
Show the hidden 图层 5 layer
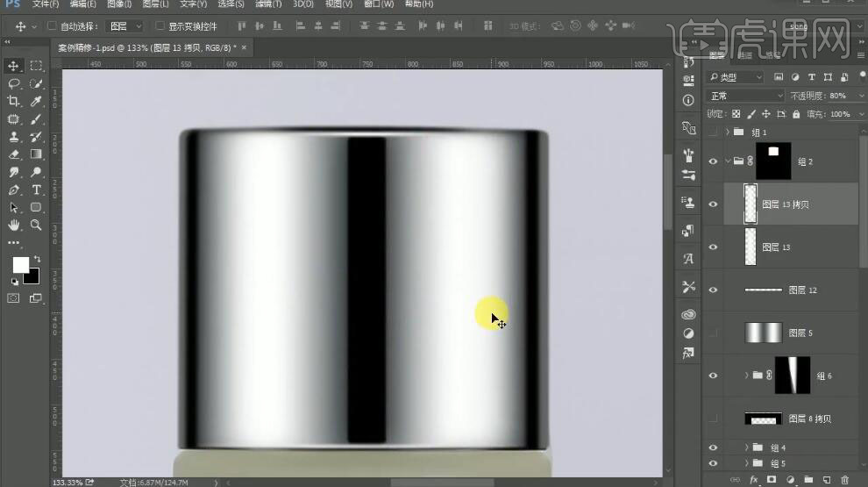click(x=713, y=333)
